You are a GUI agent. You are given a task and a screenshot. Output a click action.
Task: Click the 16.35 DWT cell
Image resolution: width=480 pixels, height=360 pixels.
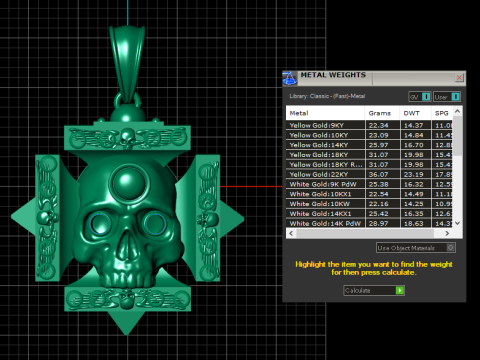[416, 214]
